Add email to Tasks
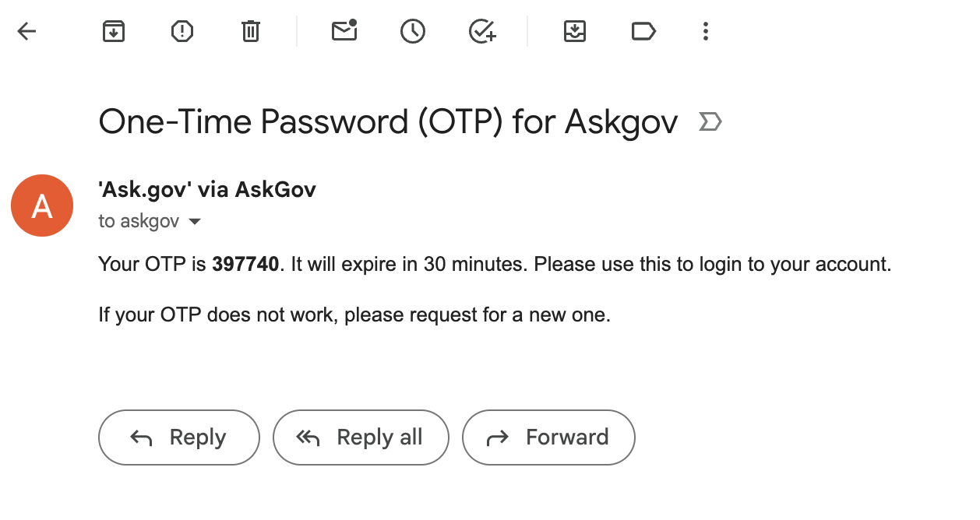Screen dimensions: 980x520 click(x=482, y=31)
